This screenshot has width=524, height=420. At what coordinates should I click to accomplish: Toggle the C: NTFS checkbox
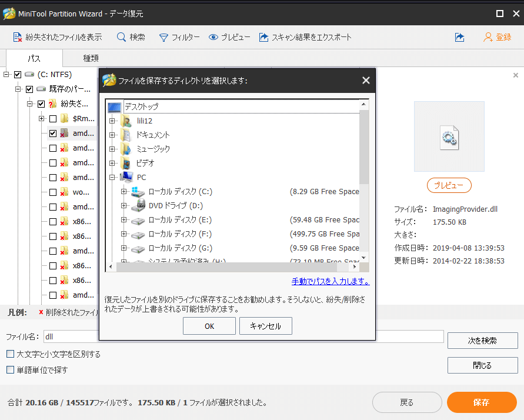click(x=18, y=75)
